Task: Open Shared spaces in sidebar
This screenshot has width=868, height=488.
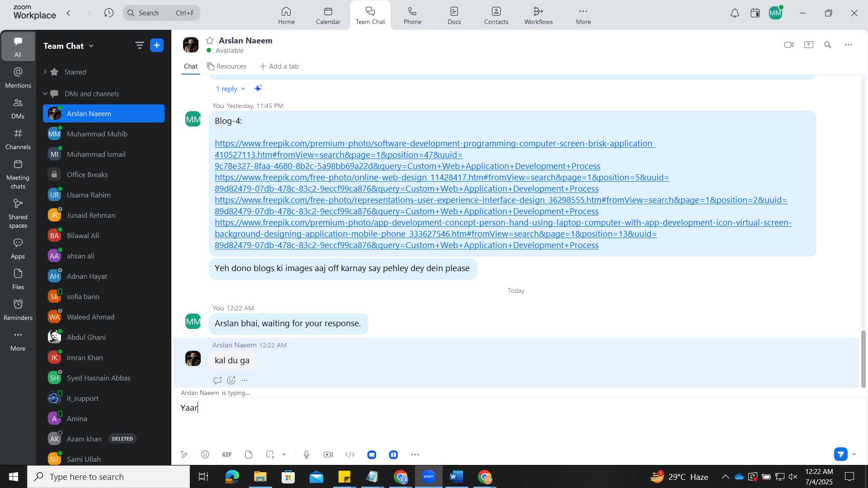Action: click(18, 214)
